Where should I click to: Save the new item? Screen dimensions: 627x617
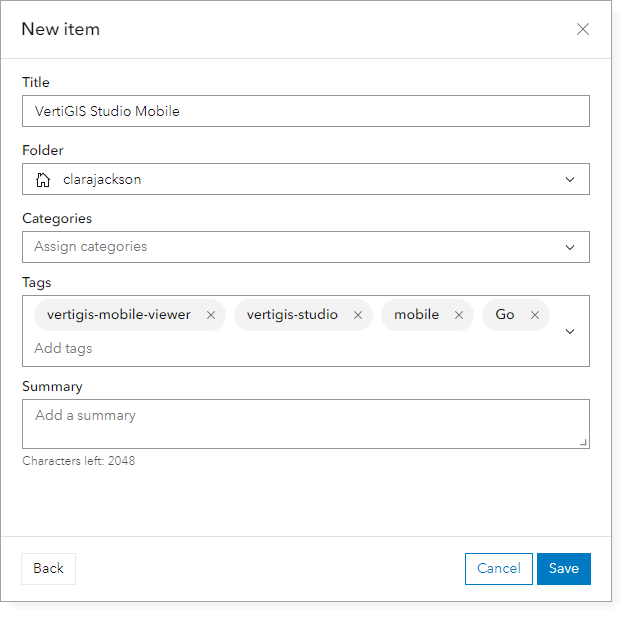(564, 569)
